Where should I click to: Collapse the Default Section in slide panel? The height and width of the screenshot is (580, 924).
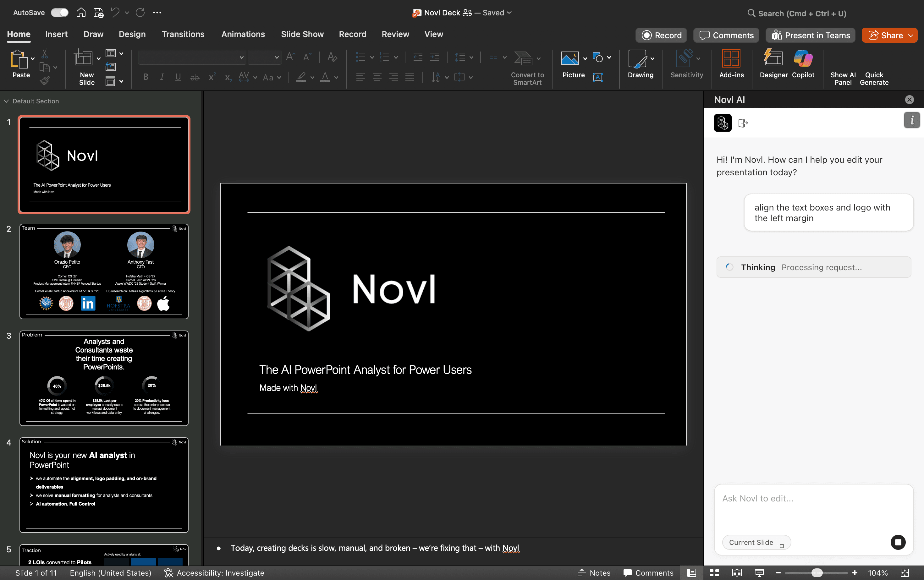pyautogui.click(x=6, y=101)
